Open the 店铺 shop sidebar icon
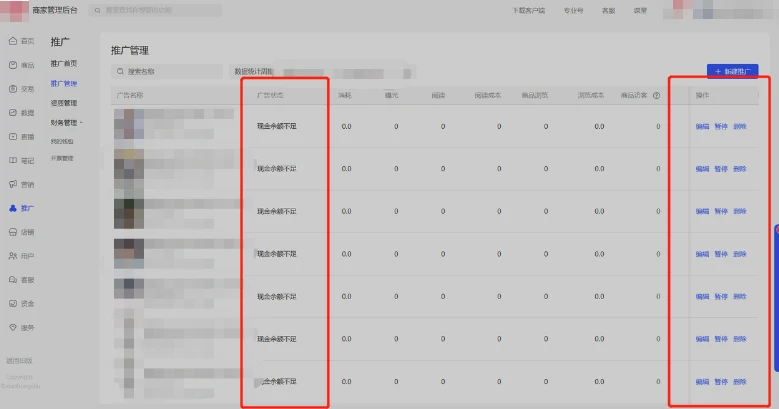 13,232
